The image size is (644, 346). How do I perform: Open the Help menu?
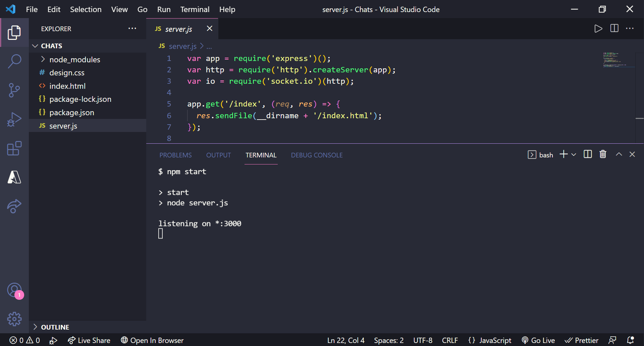pos(227,9)
